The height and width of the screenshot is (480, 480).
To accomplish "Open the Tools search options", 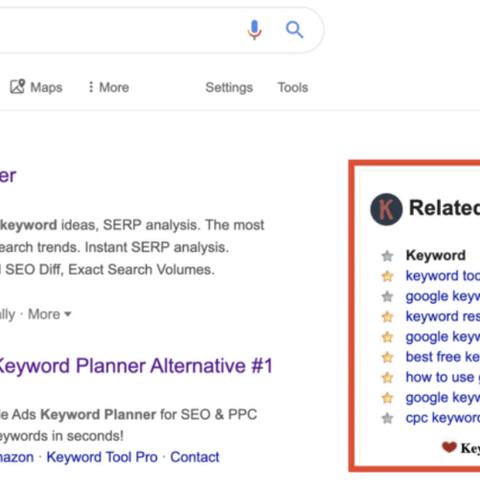I will pyautogui.click(x=293, y=87).
